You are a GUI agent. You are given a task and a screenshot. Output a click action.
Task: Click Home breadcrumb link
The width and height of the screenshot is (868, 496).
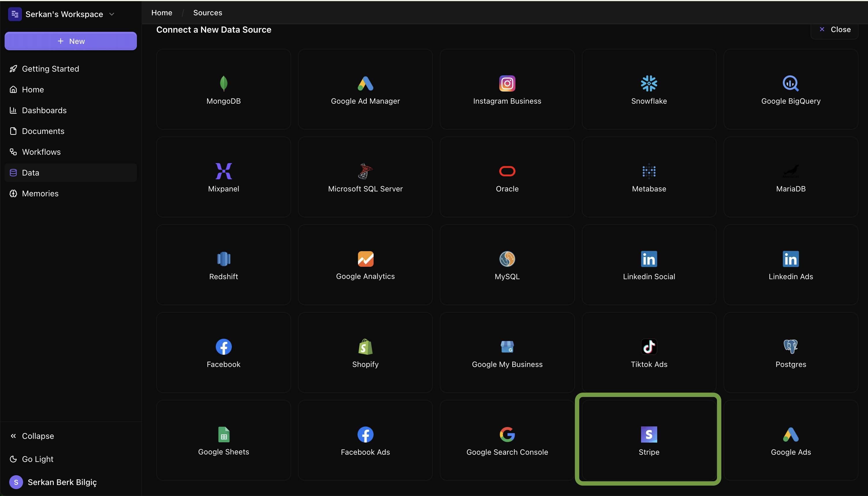click(162, 13)
